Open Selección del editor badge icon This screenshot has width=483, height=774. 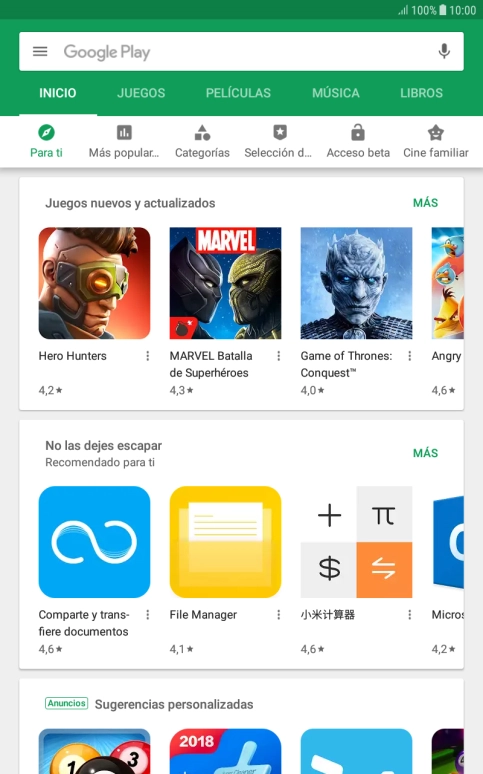pyautogui.click(x=280, y=132)
